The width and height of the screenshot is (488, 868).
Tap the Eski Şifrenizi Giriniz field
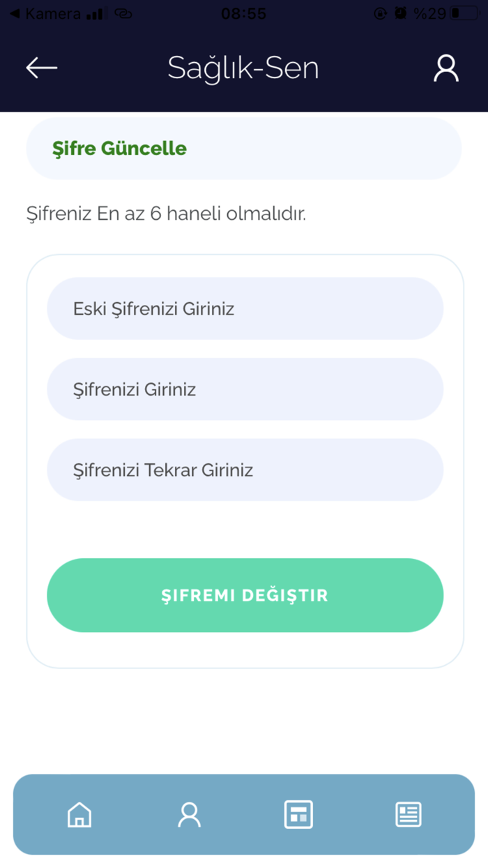click(244, 308)
